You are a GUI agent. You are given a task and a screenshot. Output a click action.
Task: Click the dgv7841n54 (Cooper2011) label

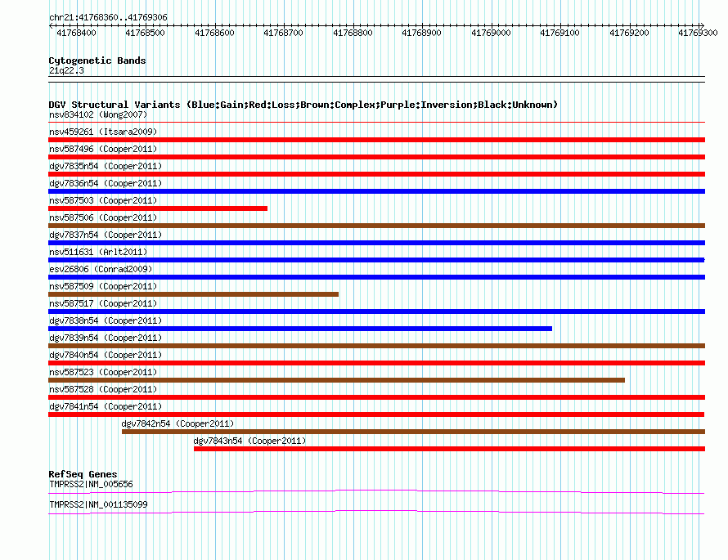click(106, 406)
